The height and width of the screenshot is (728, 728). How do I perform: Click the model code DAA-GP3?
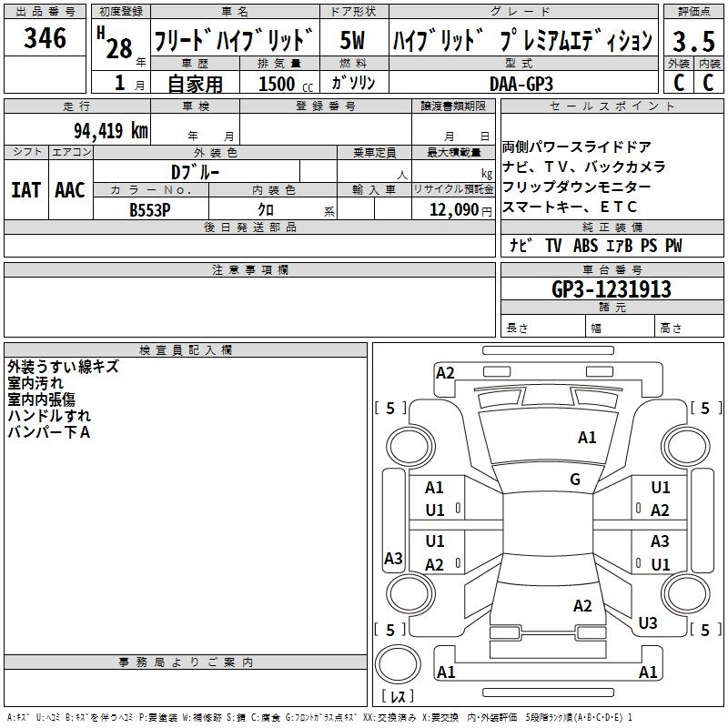(521, 82)
